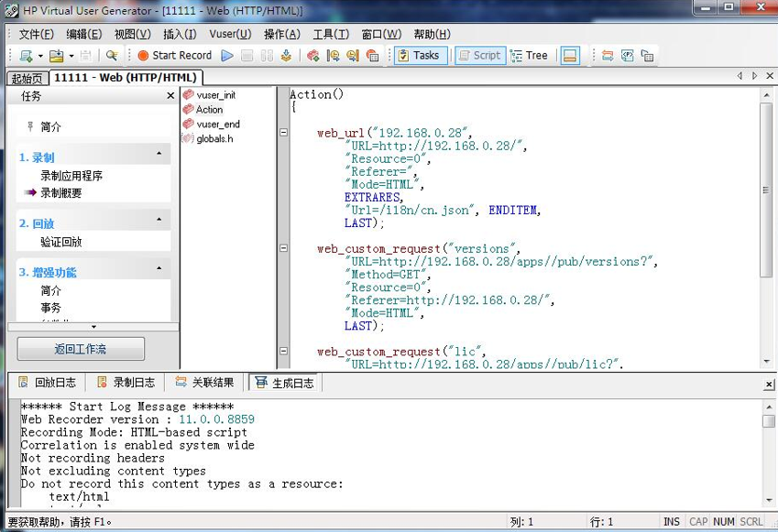The height and width of the screenshot is (532, 778).
Task: Close the 任务 pane
Action: coord(170,96)
